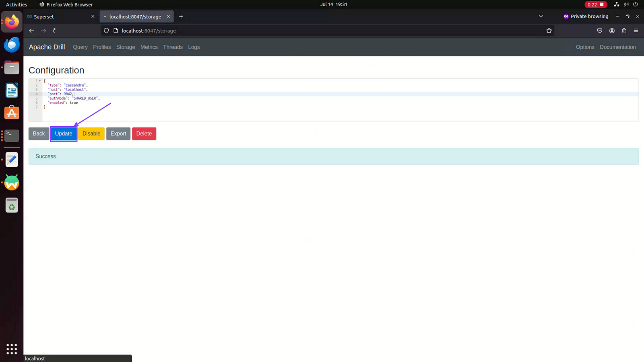Click the Update button
Screen dimensions: 644x362
point(64,134)
